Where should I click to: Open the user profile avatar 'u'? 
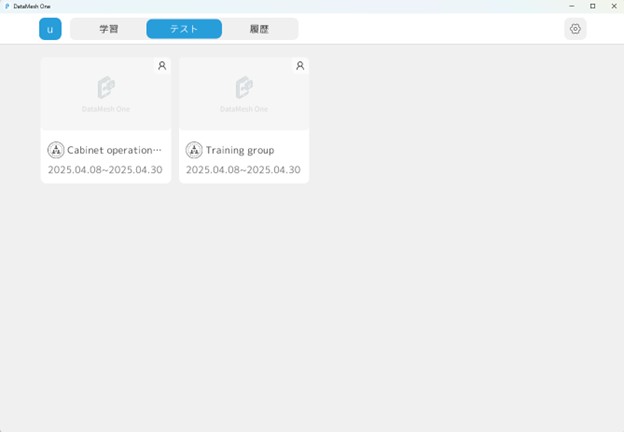tap(50, 29)
